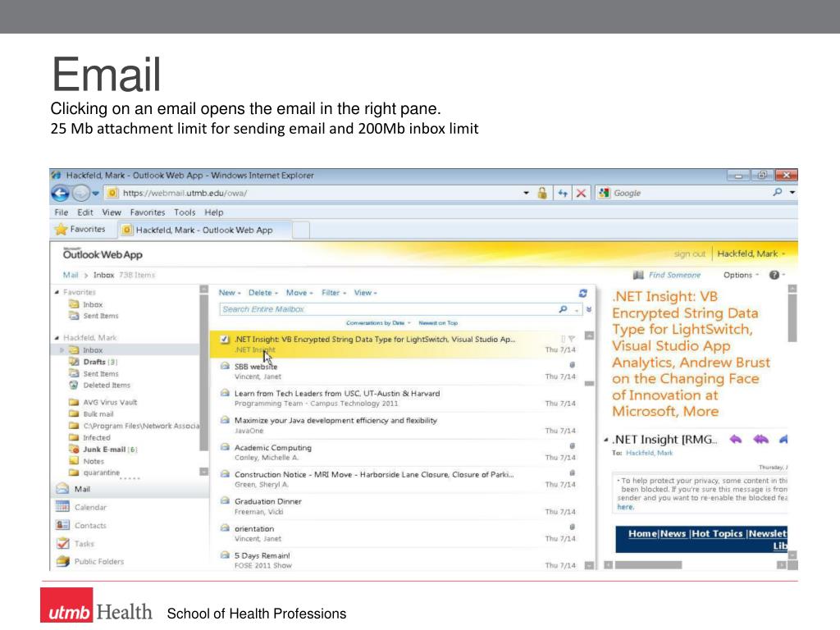Open the Edit menu
The height and width of the screenshot is (630, 840).
84,212
